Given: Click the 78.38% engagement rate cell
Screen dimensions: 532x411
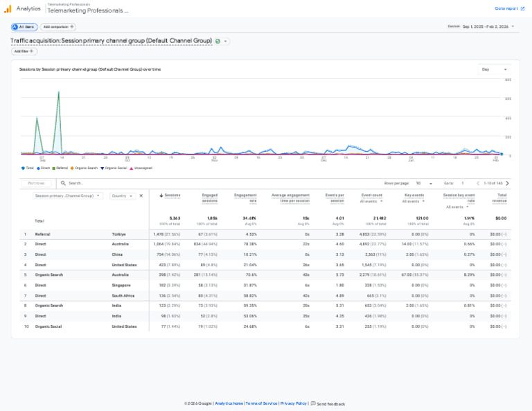Looking at the screenshot, I should [x=250, y=245].
